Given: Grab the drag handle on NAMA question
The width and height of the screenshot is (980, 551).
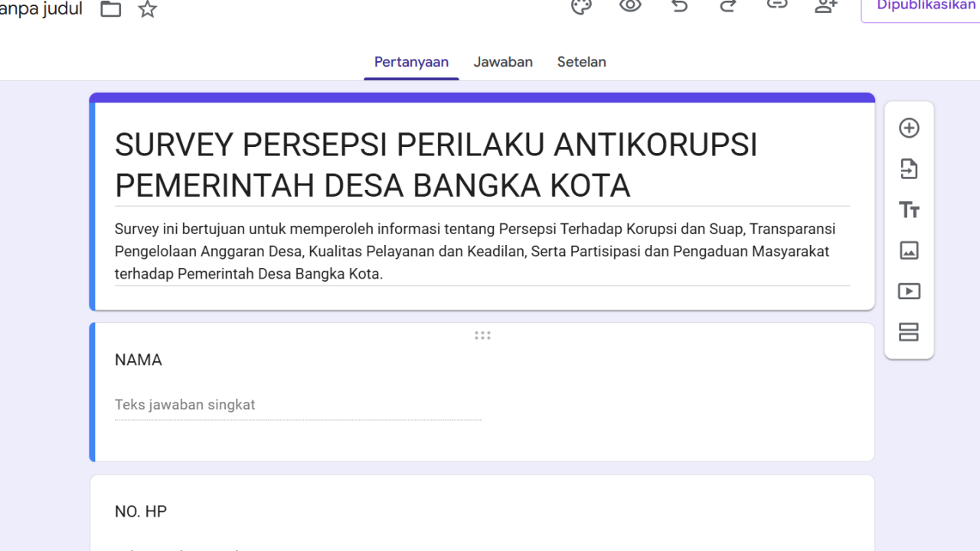Looking at the screenshot, I should [482, 335].
